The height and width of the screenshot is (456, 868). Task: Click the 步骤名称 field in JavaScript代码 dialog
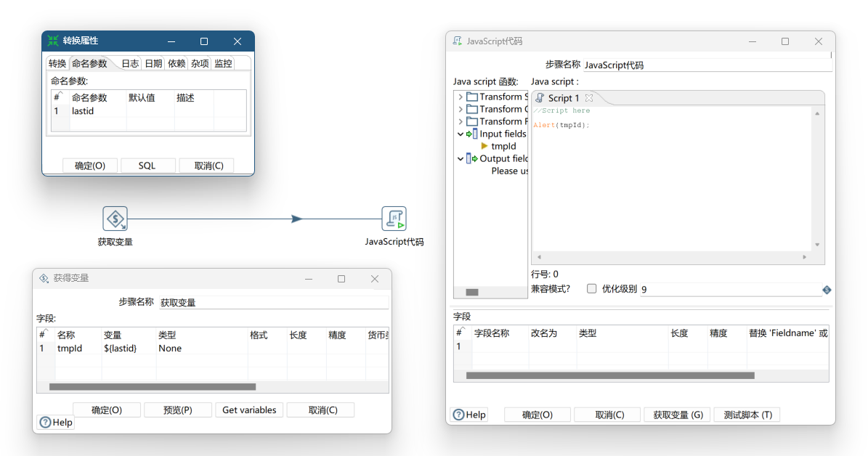point(706,65)
